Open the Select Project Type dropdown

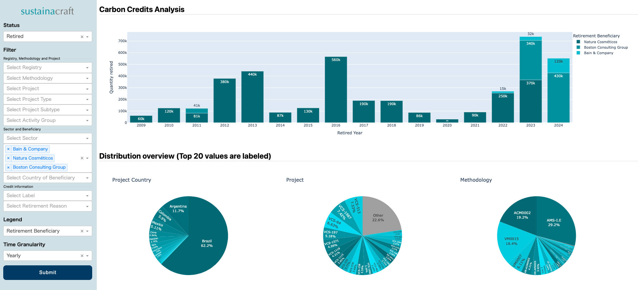[47, 99]
